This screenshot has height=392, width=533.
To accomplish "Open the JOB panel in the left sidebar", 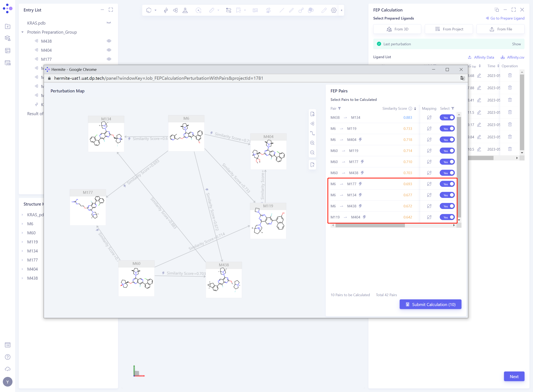I will 8,63.
